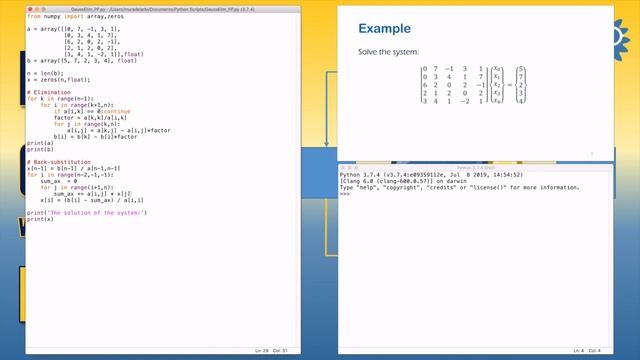Click the 'sum_ax = 0' line
Image resolution: width=640 pixels, height=360 pixels.
(59, 181)
